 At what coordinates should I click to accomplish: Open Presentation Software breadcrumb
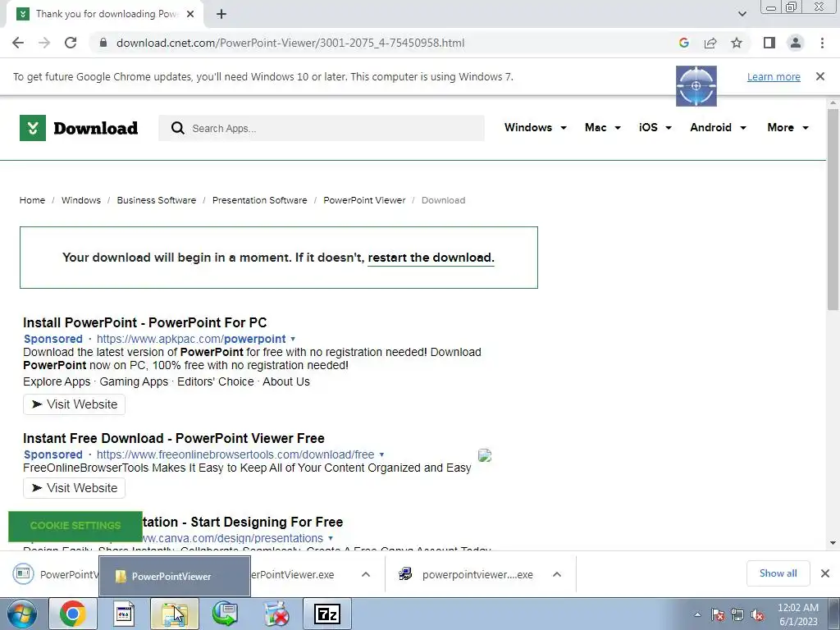click(x=260, y=200)
